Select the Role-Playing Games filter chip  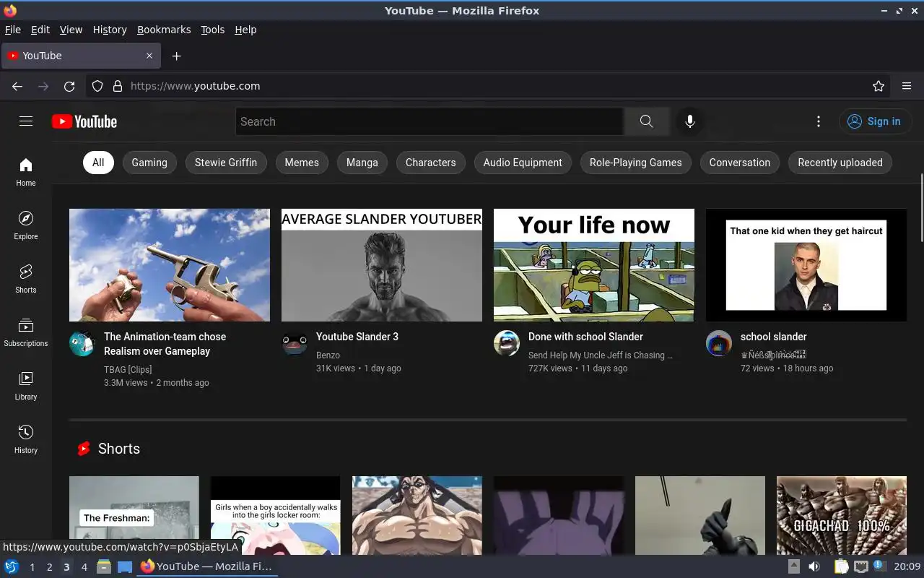click(x=636, y=163)
